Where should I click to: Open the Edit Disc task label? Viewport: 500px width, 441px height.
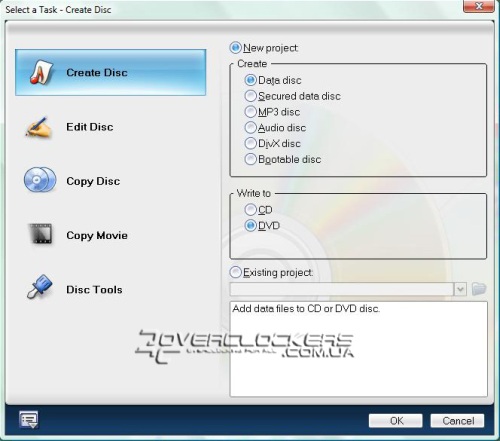point(90,127)
